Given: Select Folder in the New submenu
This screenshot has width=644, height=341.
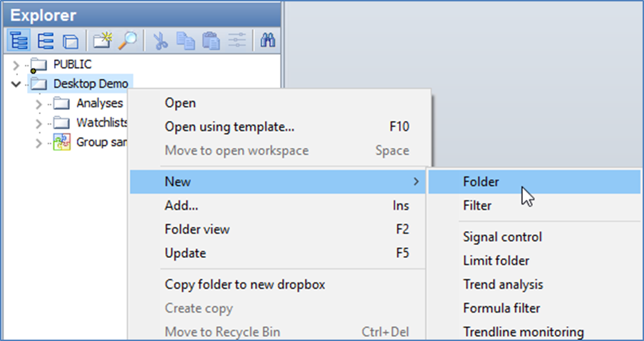Looking at the screenshot, I should (481, 182).
